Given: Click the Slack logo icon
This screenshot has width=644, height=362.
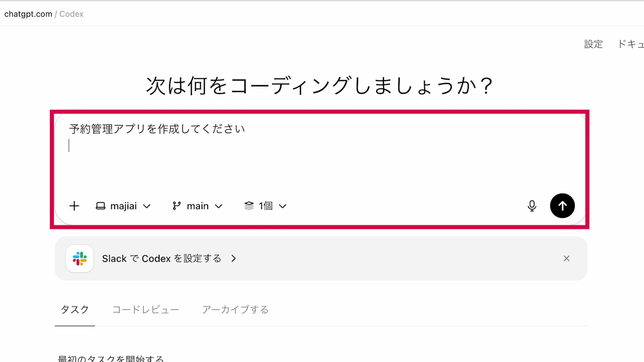Looking at the screenshot, I should pyautogui.click(x=79, y=258).
